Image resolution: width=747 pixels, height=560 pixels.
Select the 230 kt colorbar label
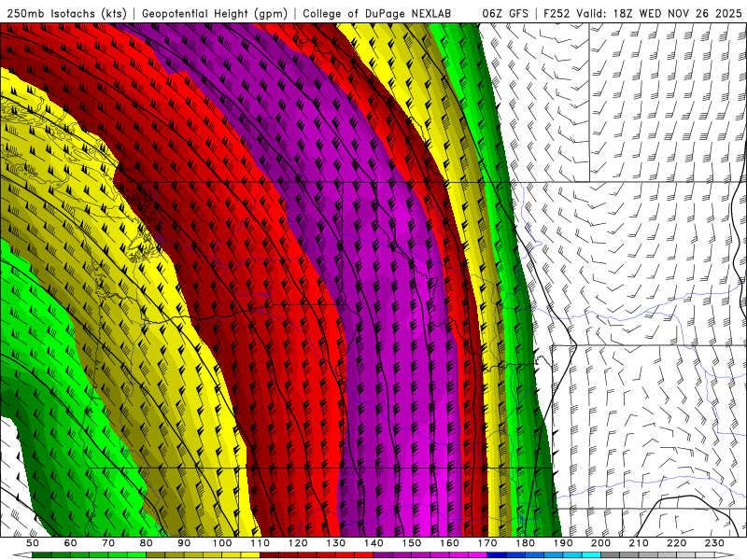(714, 543)
